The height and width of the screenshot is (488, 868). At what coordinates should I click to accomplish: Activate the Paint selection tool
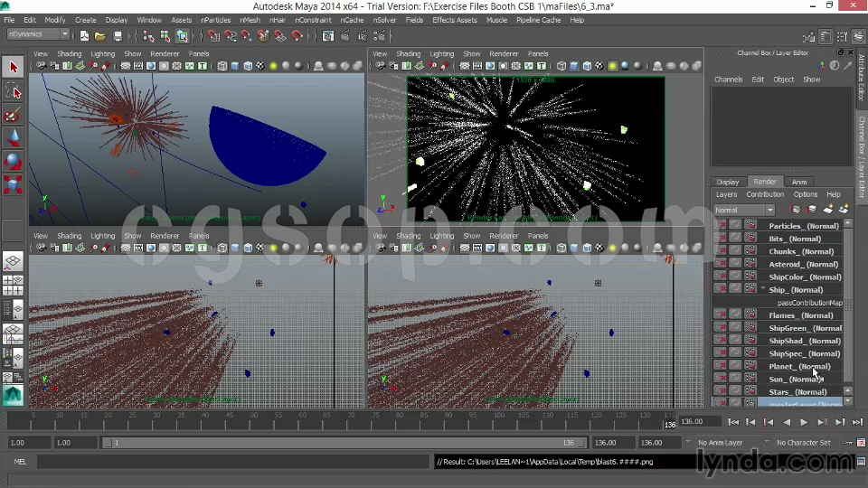[14, 115]
